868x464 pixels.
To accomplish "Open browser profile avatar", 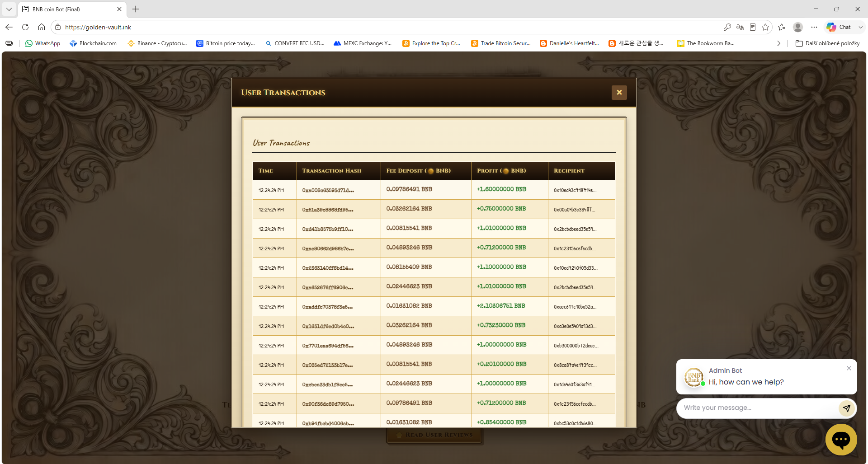I will click(798, 27).
